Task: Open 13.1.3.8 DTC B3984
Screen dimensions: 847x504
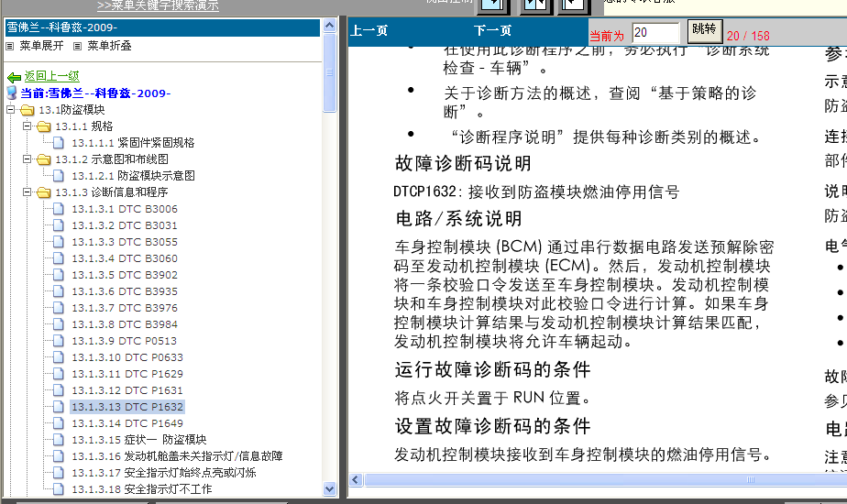Action: click(x=125, y=324)
